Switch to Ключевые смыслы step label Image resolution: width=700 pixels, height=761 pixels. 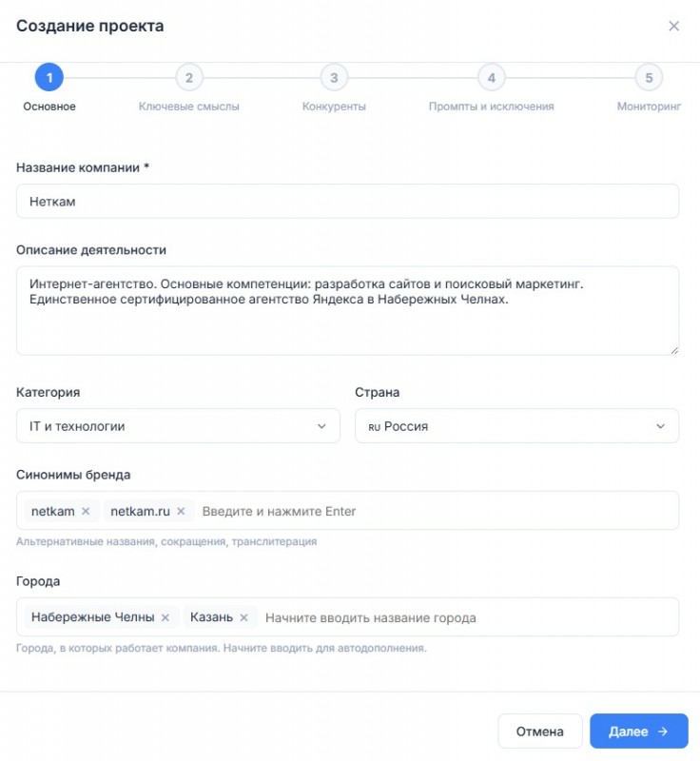point(189,107)
